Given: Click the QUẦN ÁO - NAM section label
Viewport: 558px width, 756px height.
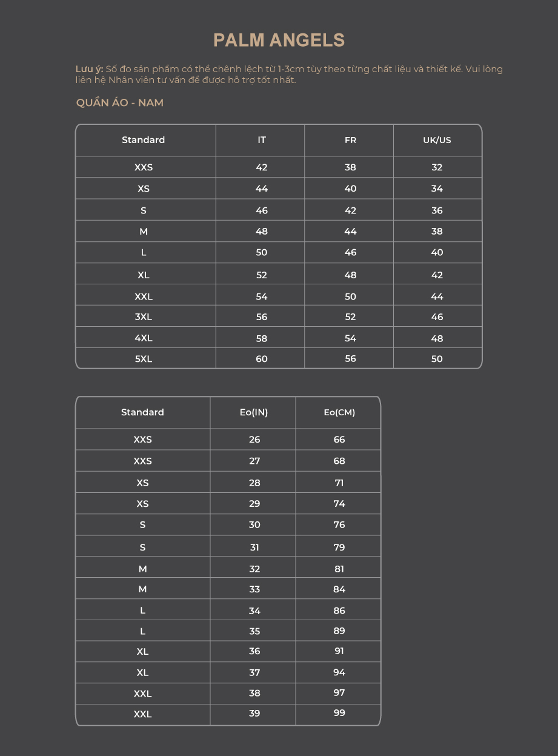Looking at the screenshot, I should pyautogui.click(x=120, y=102).
